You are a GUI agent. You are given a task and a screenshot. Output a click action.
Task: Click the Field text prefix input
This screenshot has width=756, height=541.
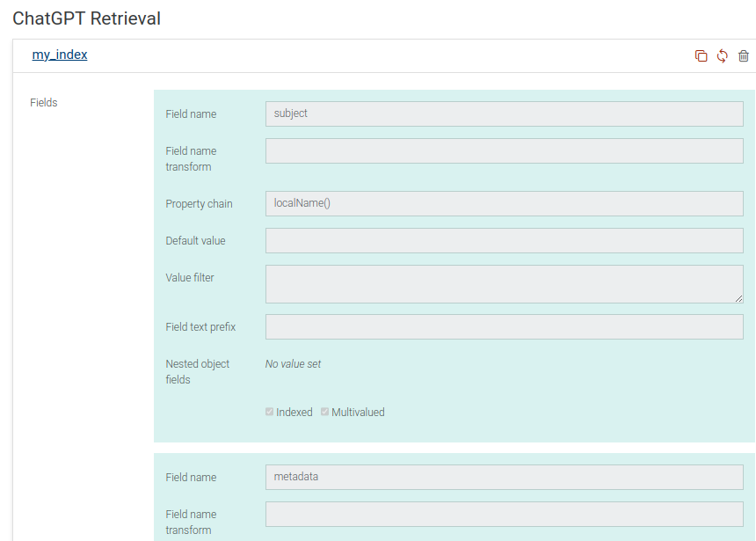coord(505,326)
